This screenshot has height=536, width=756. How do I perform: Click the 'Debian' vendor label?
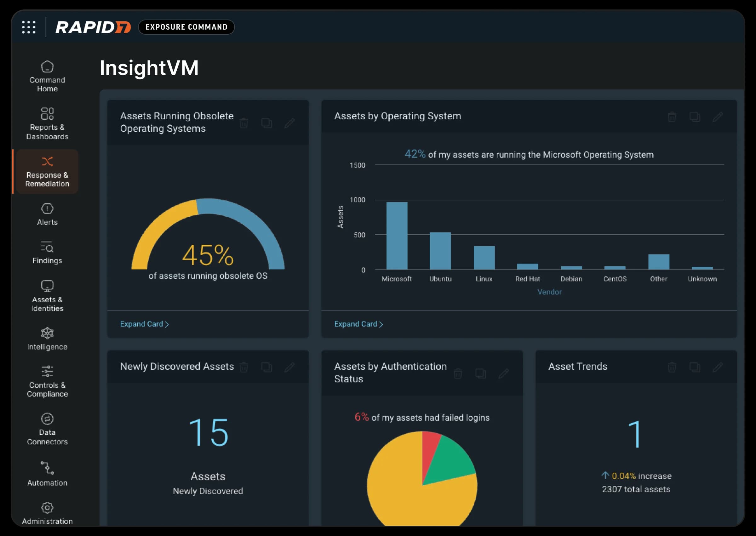click(571, 279)
